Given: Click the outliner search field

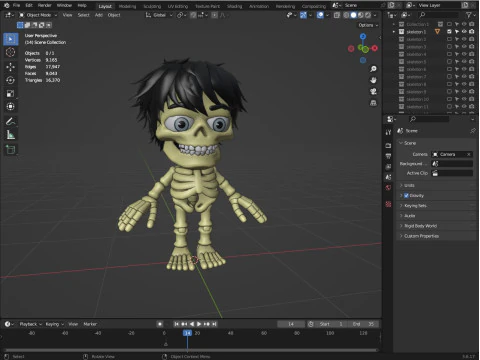Looking at the screenshot, I should (439, 15).
